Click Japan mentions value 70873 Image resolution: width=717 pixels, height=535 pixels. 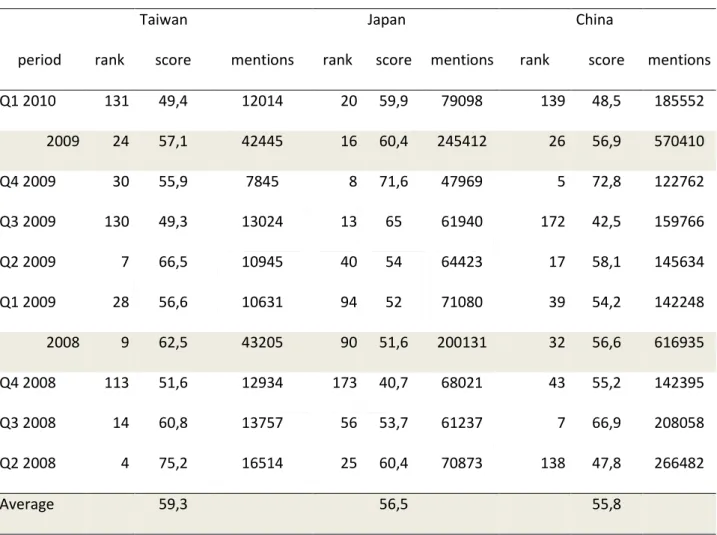[462, 463]
